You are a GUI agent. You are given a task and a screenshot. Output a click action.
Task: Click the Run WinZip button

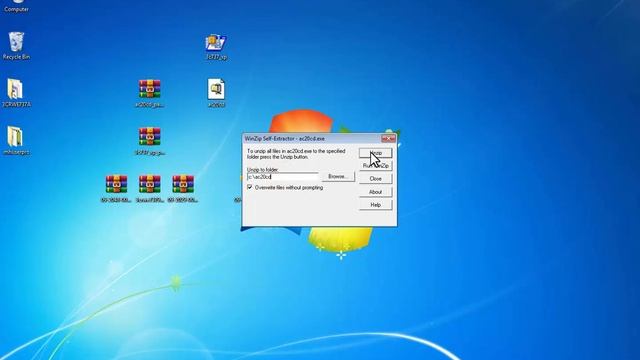click(x=376, y=166)
